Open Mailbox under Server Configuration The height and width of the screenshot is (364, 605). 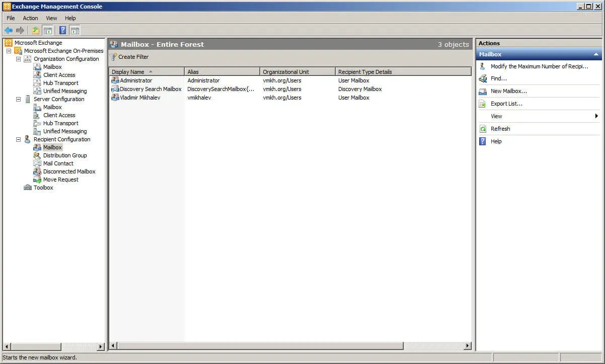coord(52,107)
